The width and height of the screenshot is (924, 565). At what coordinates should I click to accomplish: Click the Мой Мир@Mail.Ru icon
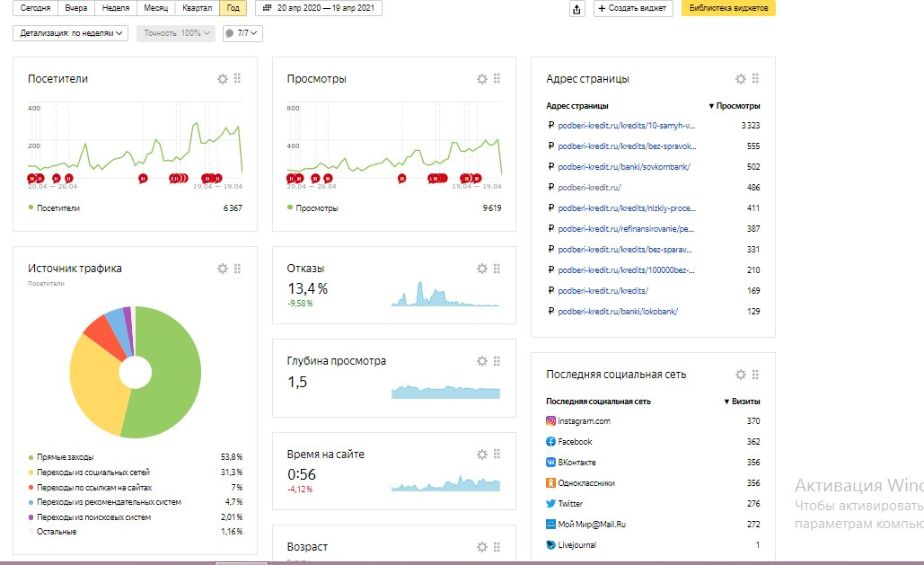pos(550,525)
